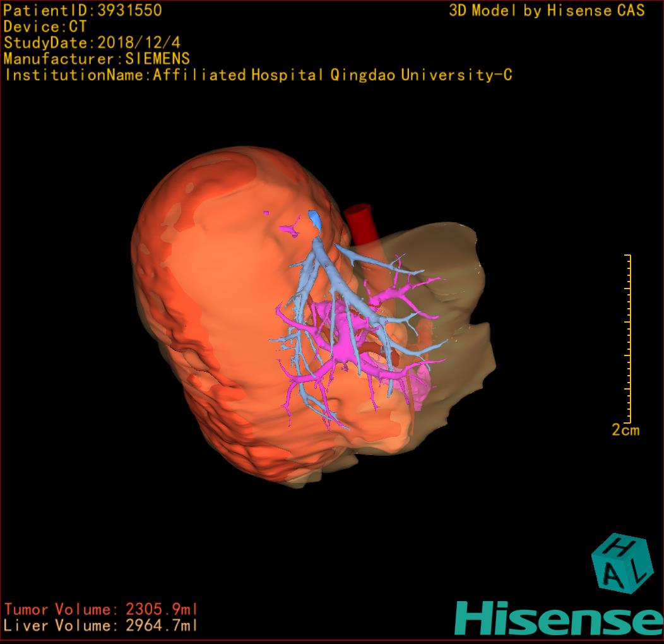
Task: Click the InstitutionName overlay text
Action: 258,75
